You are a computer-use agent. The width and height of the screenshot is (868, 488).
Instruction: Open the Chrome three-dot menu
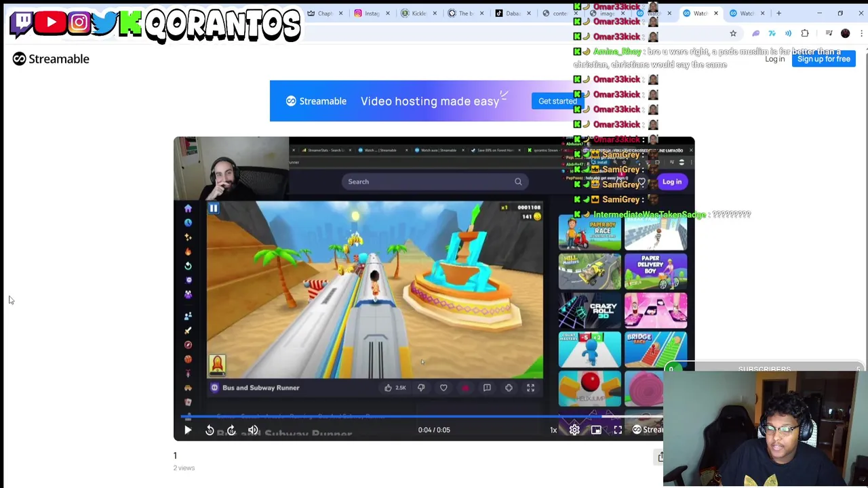(861, 33)
